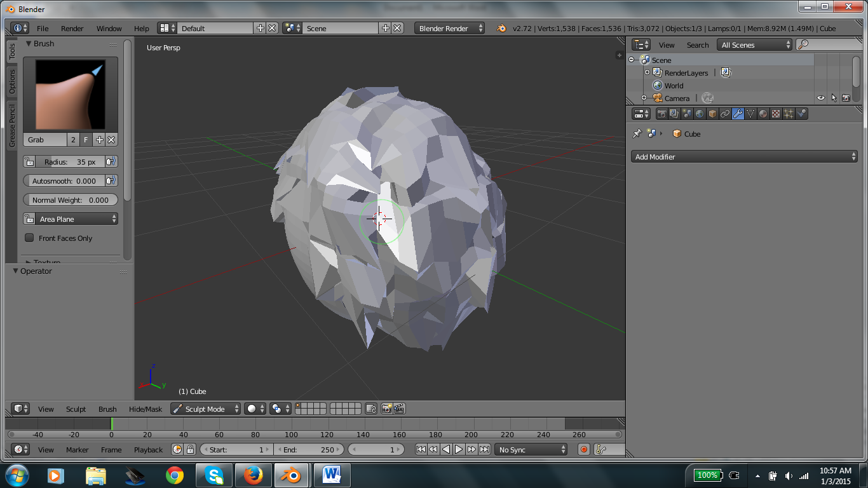Open the Material properties sphere icon
This screenshot has width=868, height=488.
pos(763,114)
